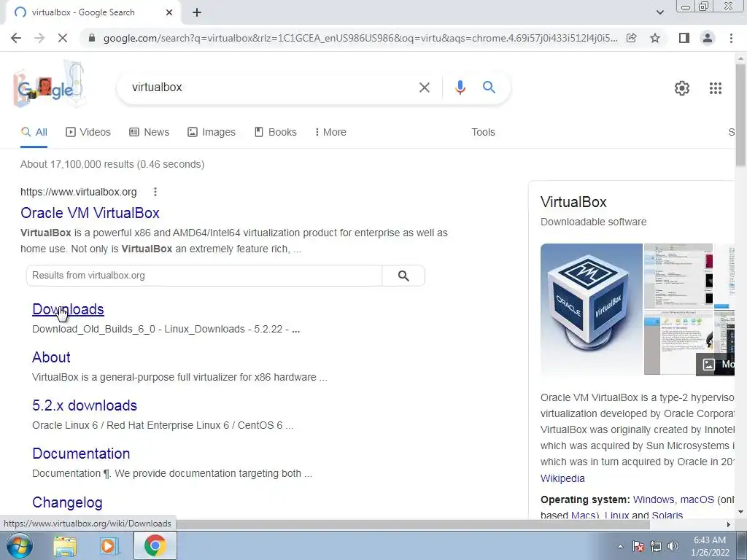Viewport: 747px width, 560px height.
Task: Bookmark this page with star icon
Action: (x=655, y=38)
